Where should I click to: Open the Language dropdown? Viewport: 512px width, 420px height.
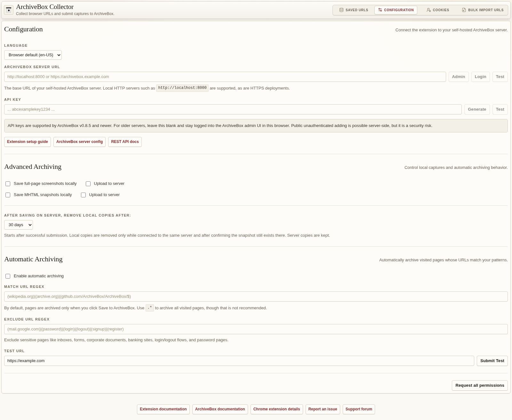point(33,55)
